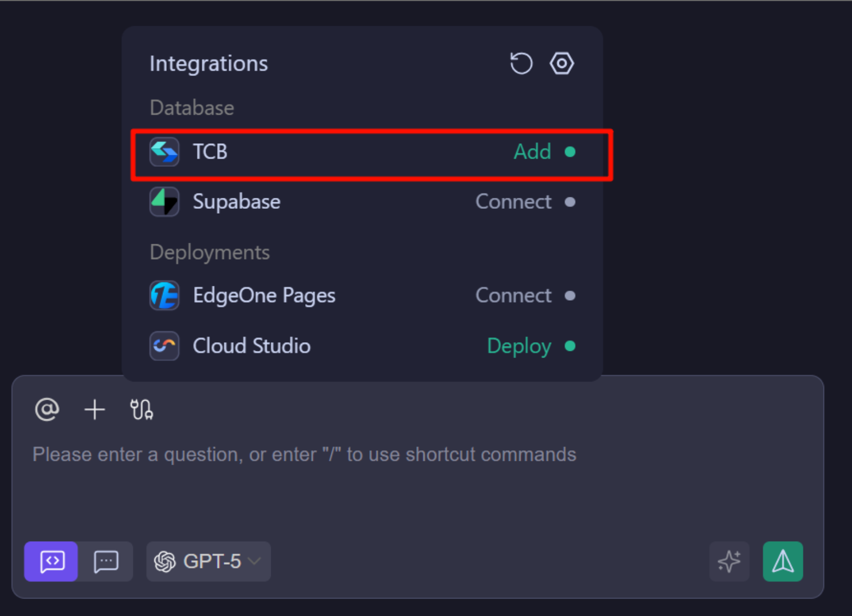Click the Supabase logo icon
The image size is (852, 616).
(x=164, y=202)
